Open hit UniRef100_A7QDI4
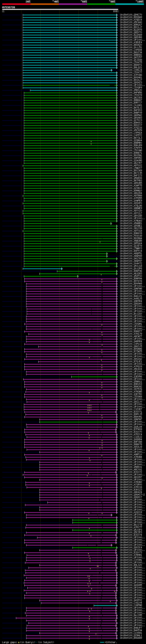Viewport: 146px width, 644px height. (131, 20)
